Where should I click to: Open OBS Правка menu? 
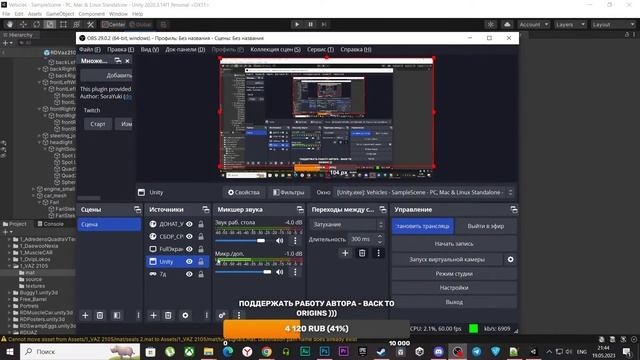pos(120,49)
